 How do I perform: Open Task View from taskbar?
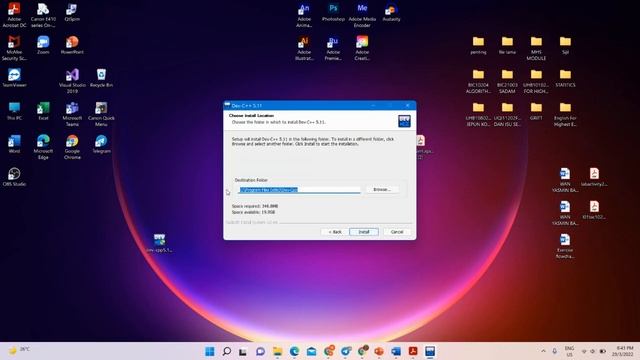tap(243, 351)
